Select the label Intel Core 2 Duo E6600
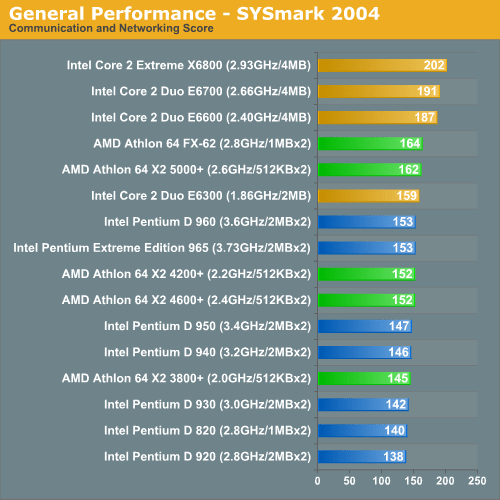The width and height of the screenshot is (500, 500). pos(201,117)
